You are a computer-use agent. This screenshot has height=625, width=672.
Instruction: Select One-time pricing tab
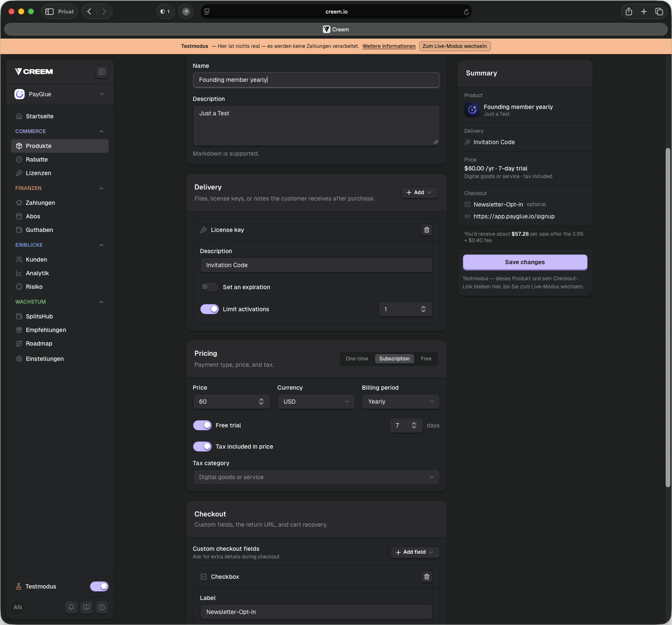pos(357,359)
